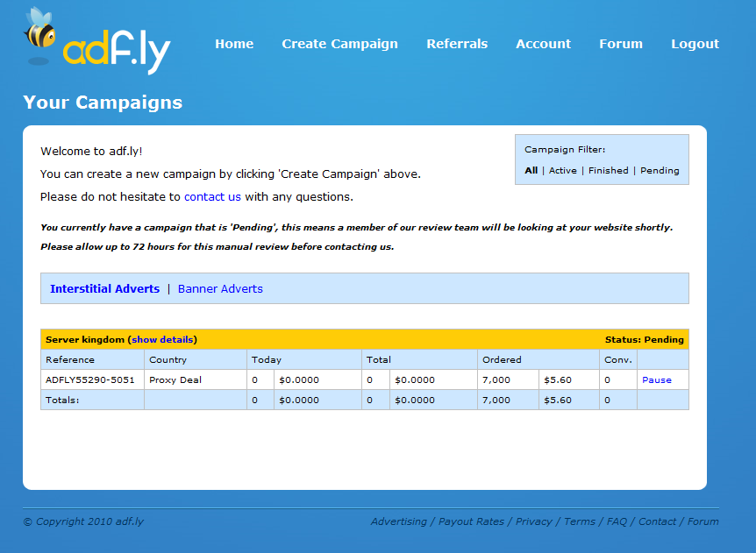Open the Account page
This screenshot has height=553, width=756.
[x=544, y=44]
